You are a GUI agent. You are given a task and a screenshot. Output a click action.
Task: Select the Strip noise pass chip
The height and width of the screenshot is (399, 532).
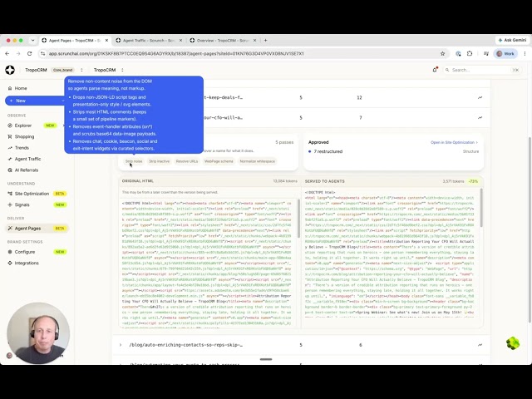134,161
